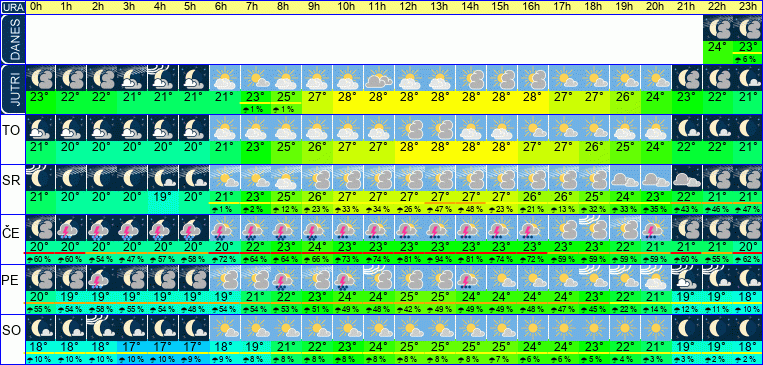Click the SR 0h windy moon icon

pyautogui.click(x=40, y=178)
